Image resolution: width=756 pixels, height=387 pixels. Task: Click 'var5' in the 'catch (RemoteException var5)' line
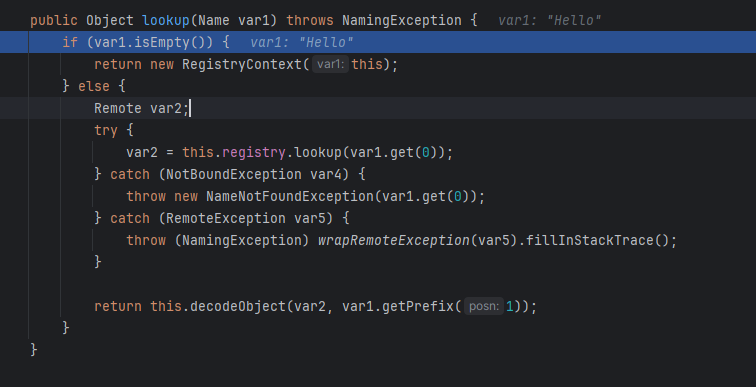click(310, 218)
